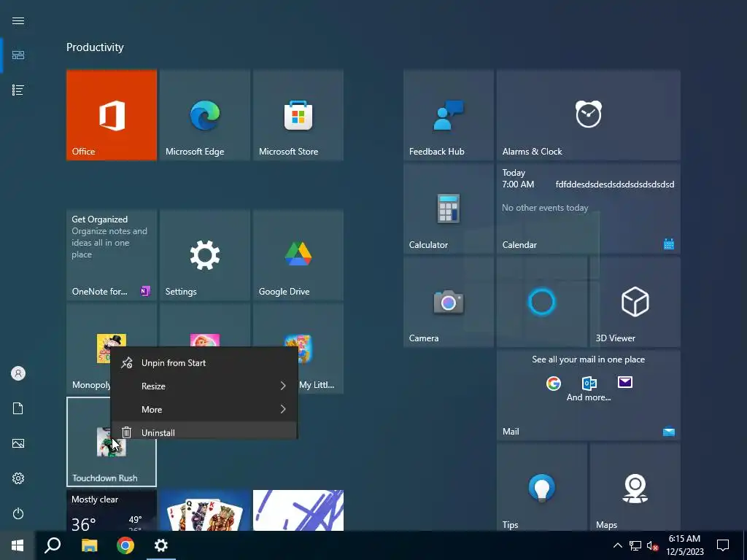Open the Power options button
This screenshot has height=560, width=747.
tap(18, 513)
